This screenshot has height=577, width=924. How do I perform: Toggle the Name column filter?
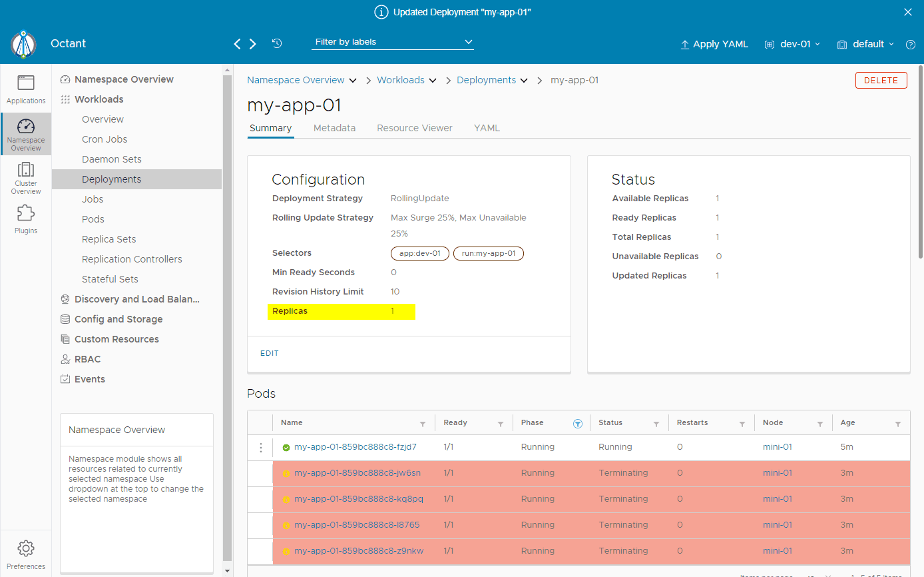(423, 424)
